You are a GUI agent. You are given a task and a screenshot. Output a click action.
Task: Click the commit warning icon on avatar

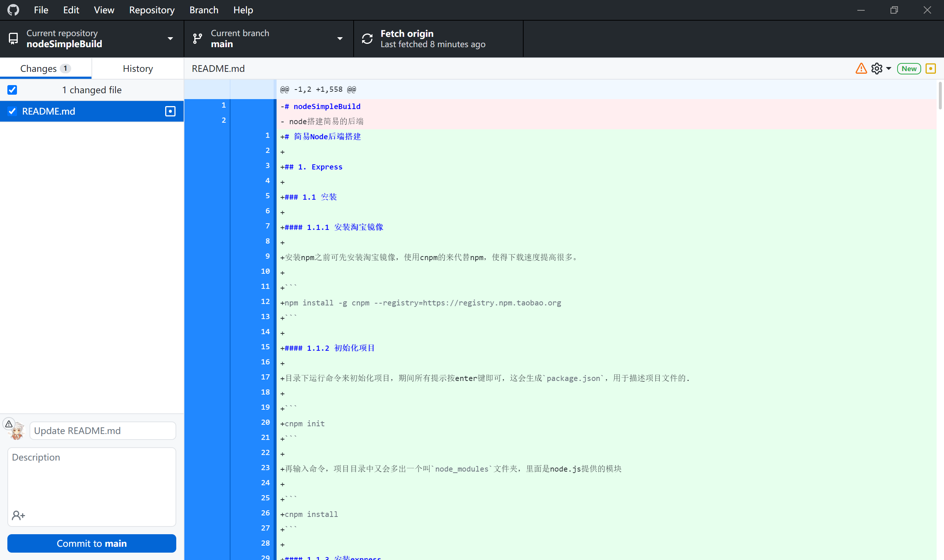9,424
